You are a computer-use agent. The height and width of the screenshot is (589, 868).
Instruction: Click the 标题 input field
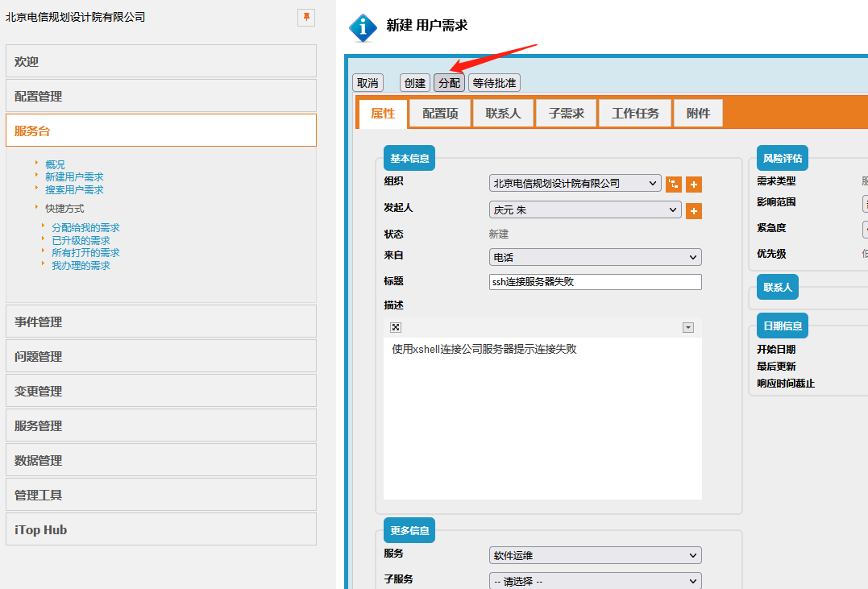tap(595, 282)
